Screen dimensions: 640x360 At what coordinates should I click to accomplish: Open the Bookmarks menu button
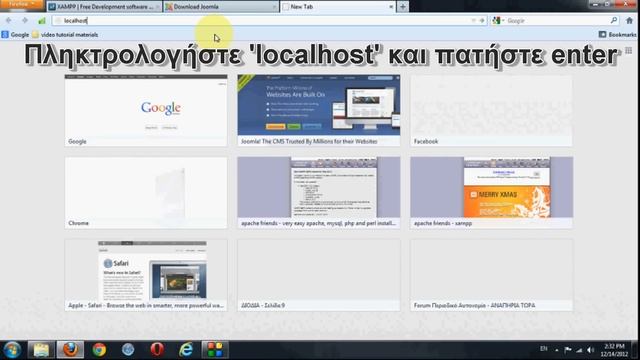tap(617, 35)
